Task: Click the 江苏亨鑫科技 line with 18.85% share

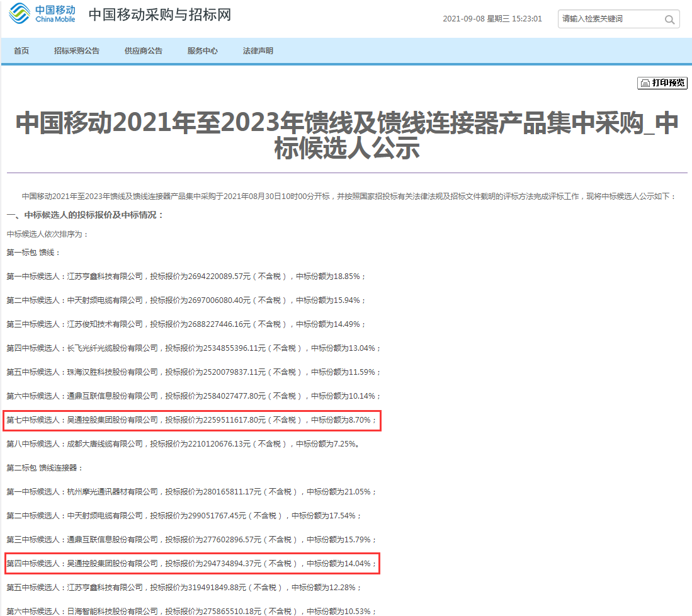Action: (186, 276)
